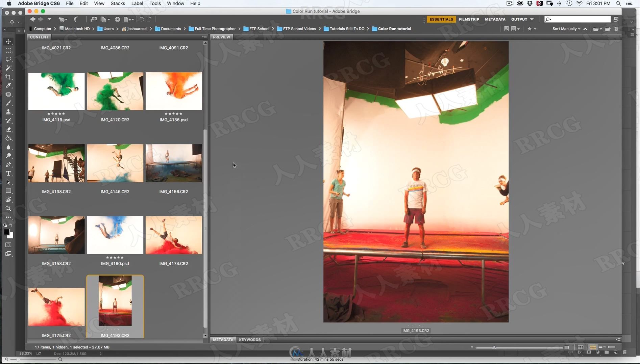Switch to the Metadata workspace
This screenshot has height=364, width=640.
click(x=495, y=19)
